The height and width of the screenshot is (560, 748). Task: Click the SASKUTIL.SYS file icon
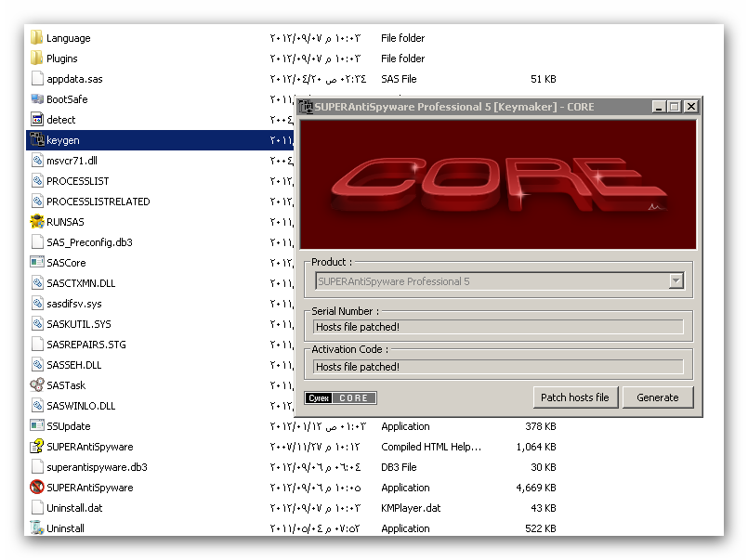click(x=37, y=323)
